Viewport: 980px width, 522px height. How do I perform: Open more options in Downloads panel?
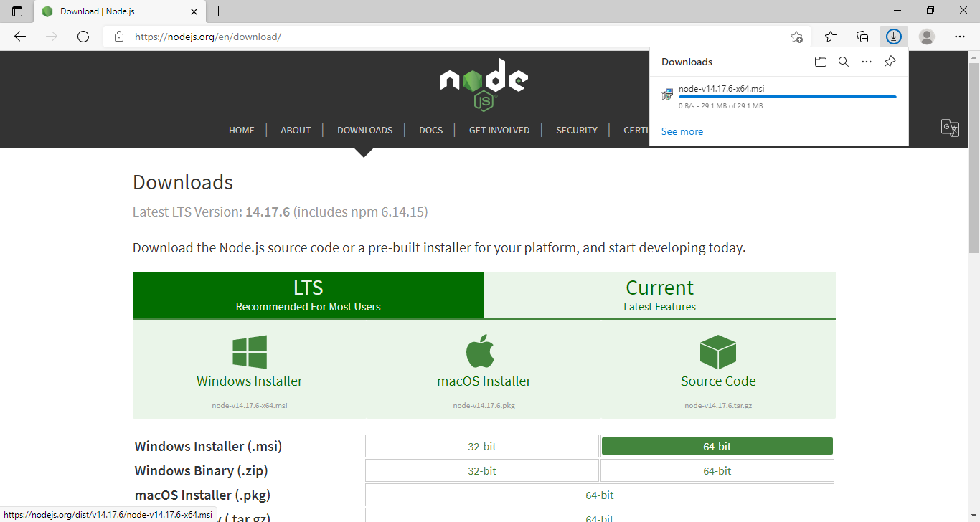(x=867, y=62)
